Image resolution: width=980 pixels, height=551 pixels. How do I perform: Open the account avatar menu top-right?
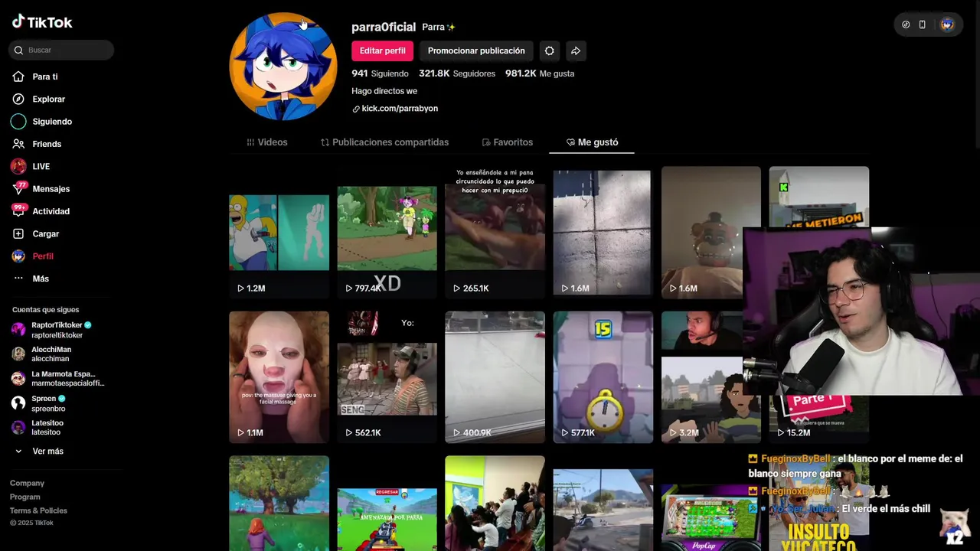(947, 24)
